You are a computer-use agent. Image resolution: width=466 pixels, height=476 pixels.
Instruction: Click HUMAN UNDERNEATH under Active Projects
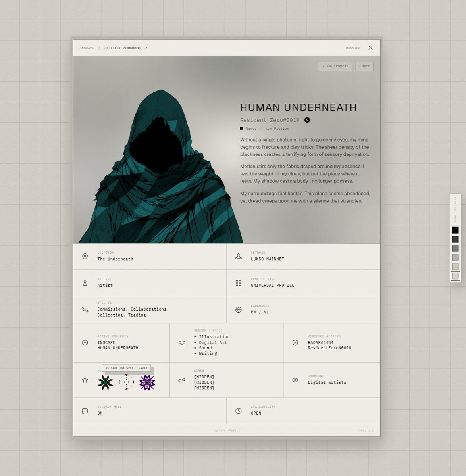tap(118, 348)
